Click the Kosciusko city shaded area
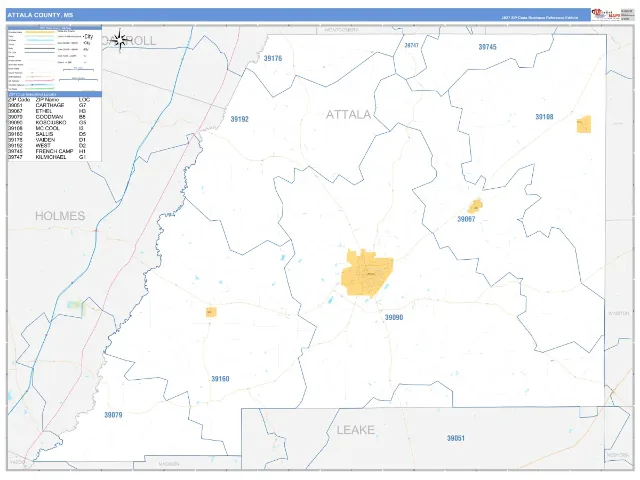This screenshot has height=480, width=640. coord(367,273)
